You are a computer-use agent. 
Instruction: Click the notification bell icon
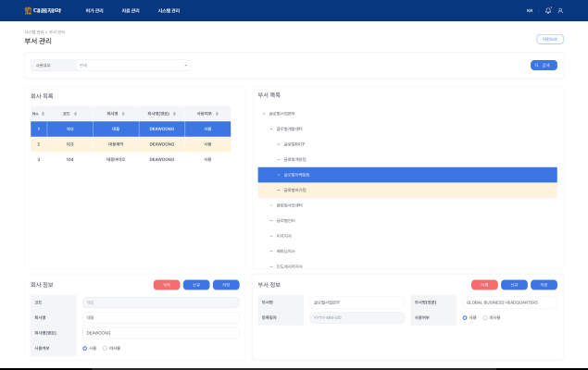click(x=548, y=10)
